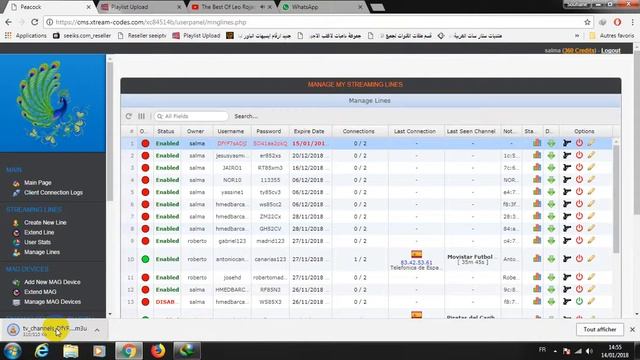Click the browser reload button
640x360 pixels.
(x=35, y=22)
